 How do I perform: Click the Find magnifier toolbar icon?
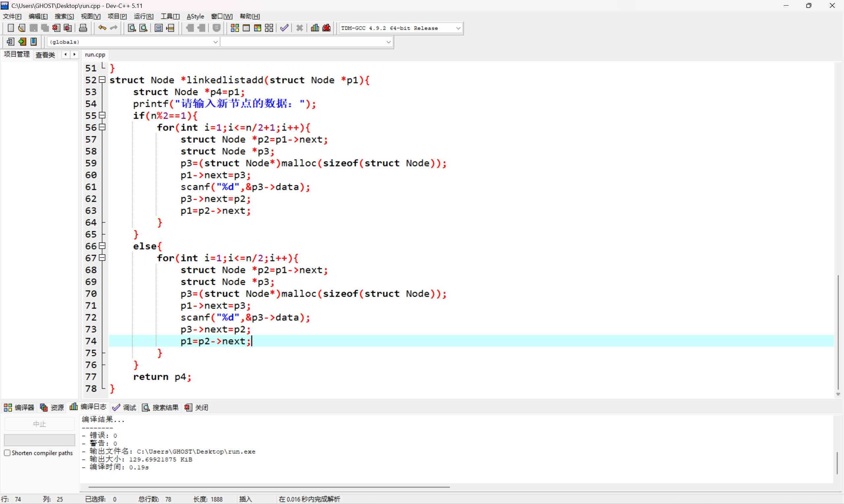[x=132, y=28]
